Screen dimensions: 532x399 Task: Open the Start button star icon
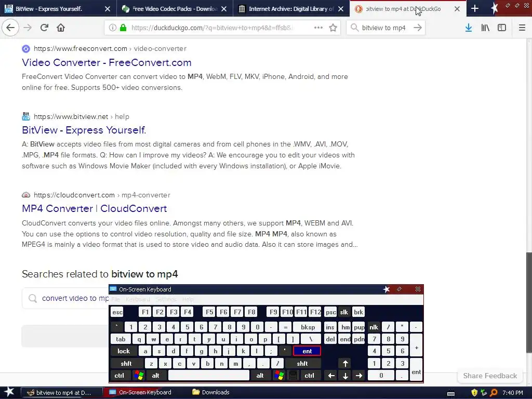(x=9, y=392)
